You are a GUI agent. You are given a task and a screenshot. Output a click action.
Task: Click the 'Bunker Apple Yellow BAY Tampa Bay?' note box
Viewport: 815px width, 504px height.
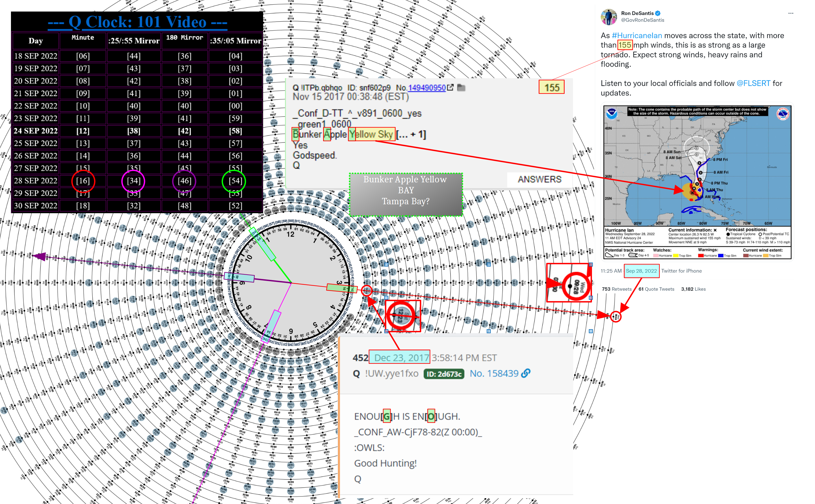(406, 195)
